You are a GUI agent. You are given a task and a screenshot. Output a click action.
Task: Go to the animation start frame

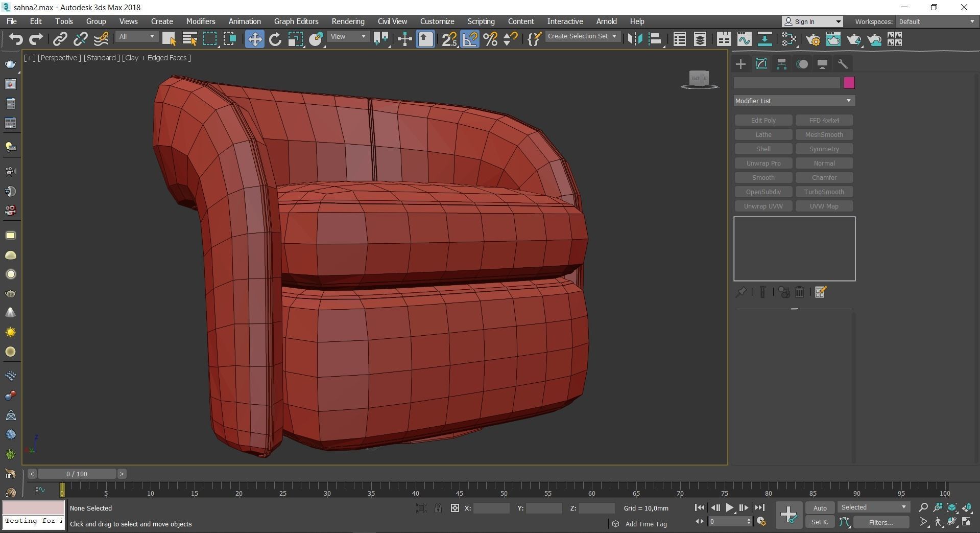pos(700,508)
